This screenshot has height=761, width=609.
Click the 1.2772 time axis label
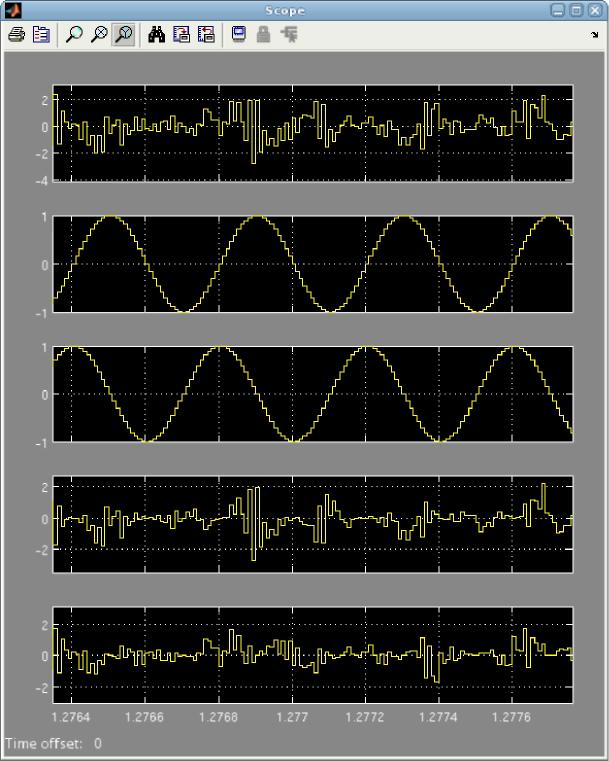point(365,717)
